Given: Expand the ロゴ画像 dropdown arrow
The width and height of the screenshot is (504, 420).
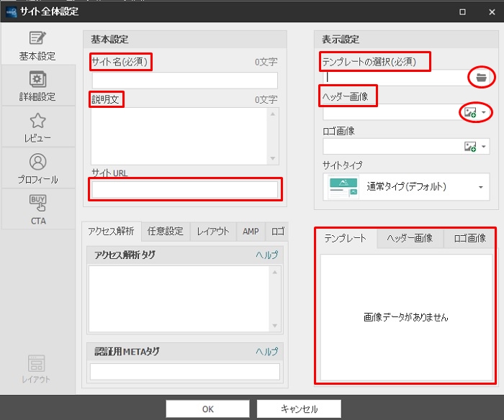Looking at the screenshot, I should [x=484, y=147].
